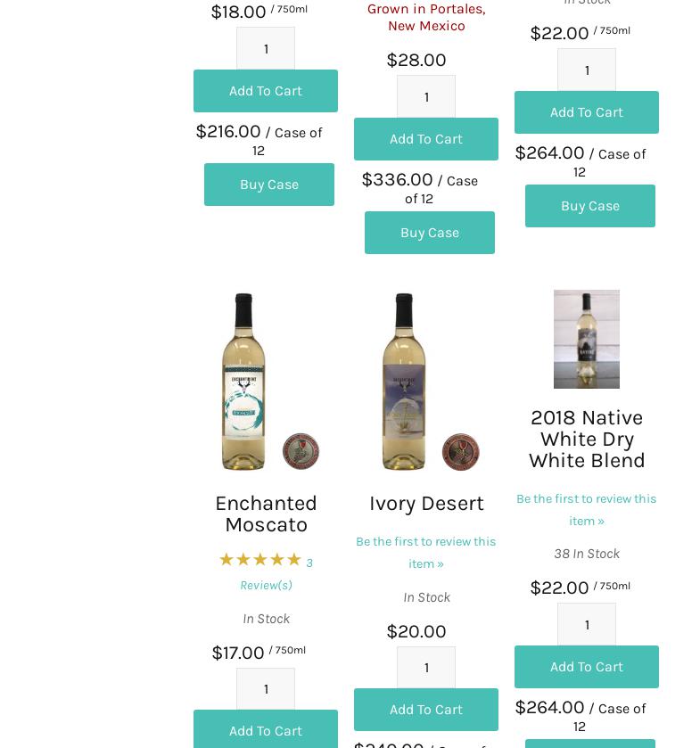Click the award medal beside Ivory Desert bottle

461,452
